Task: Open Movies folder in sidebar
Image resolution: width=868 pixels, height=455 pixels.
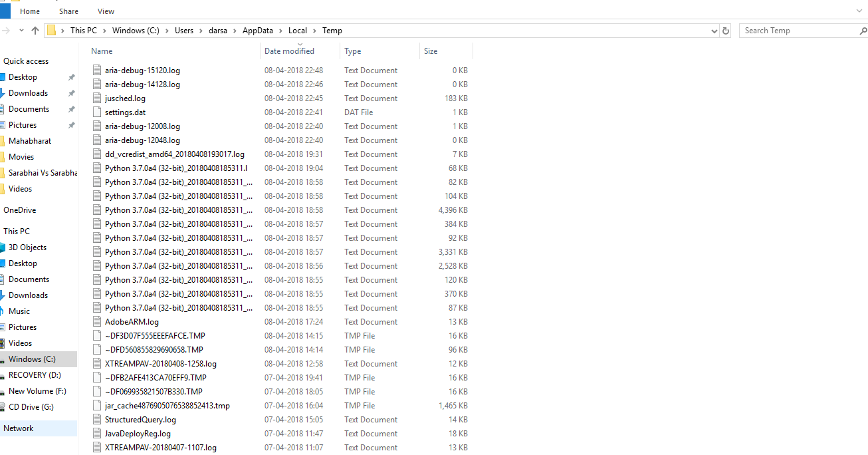Action: click(21, 157)
